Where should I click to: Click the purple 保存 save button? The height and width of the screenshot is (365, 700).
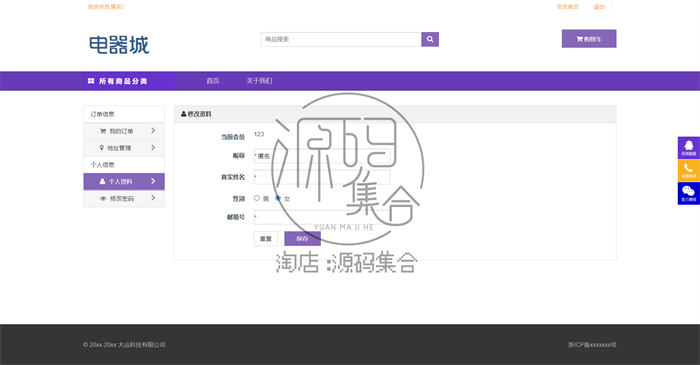point(302,239)
